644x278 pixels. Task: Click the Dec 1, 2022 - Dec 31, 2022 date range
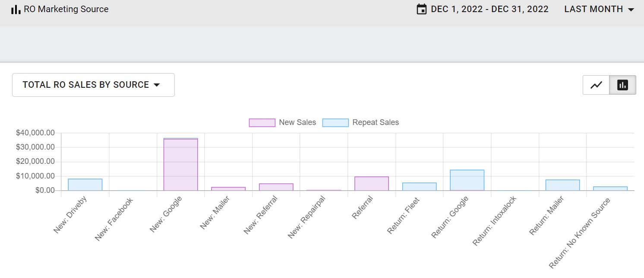tap(489, 9)
